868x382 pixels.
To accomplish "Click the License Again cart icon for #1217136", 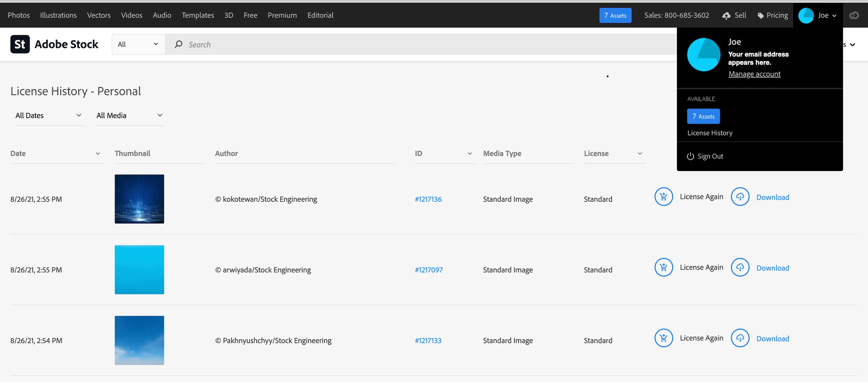I will (664, 197).
